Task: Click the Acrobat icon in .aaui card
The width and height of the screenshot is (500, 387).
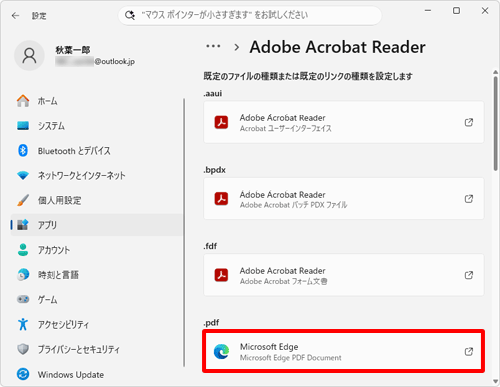Action: pyautogui.click(x=221, y=122)
